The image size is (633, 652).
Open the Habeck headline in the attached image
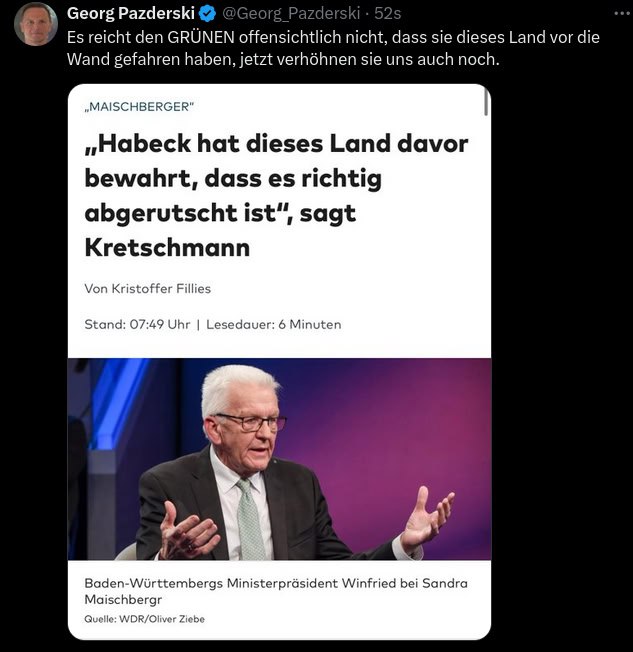pos(276,195)
